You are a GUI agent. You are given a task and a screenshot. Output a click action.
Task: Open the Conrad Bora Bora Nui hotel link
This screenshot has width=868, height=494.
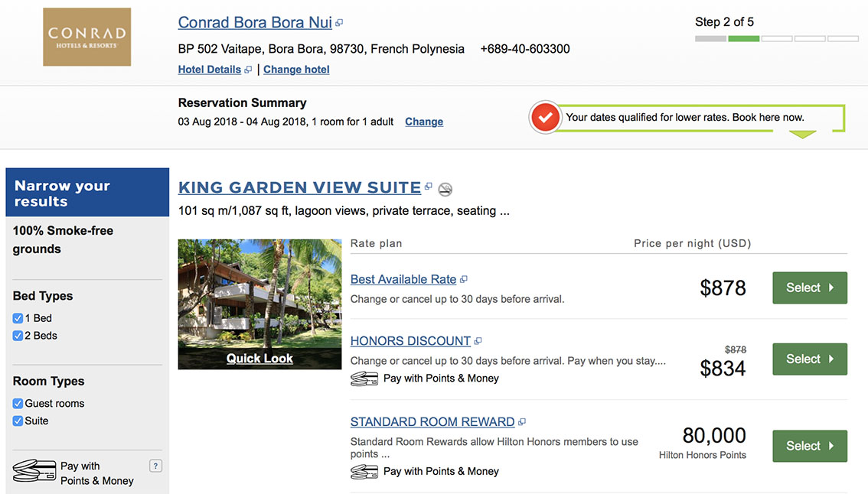[255, 22]
